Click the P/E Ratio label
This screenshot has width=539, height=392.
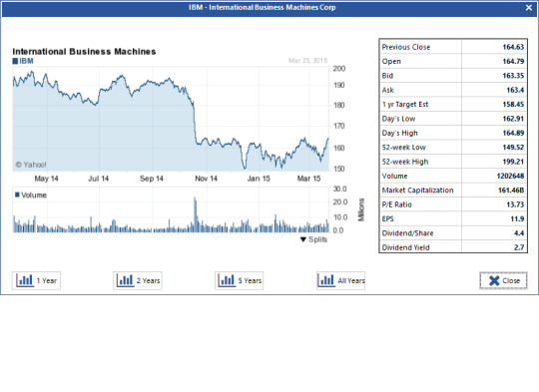click(396, 204)
